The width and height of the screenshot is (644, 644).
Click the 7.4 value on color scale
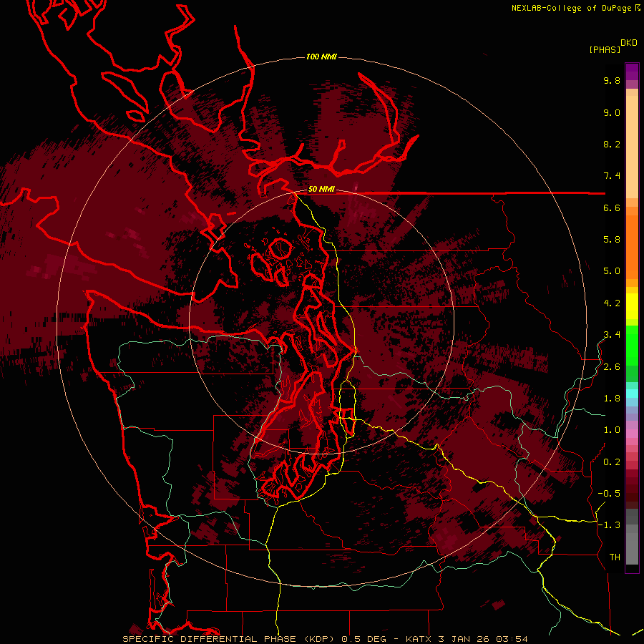click(612, 176)
